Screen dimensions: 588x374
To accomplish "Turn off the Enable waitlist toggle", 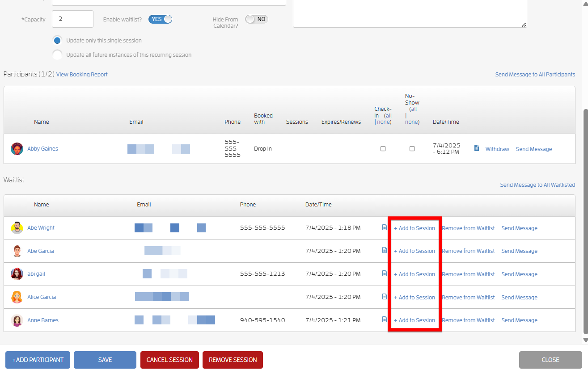I will (160, 19).
